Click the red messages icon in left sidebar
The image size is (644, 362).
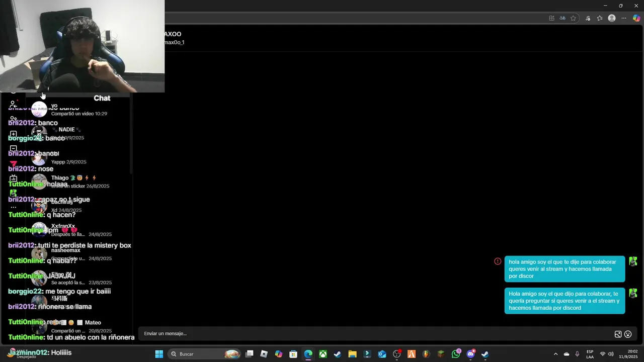point(14,164)
